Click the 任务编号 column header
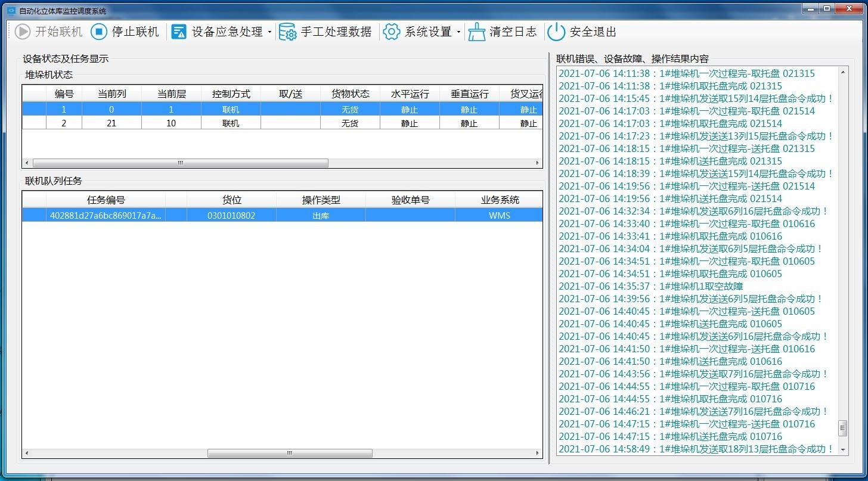868x481 pixels. [106, 200]
